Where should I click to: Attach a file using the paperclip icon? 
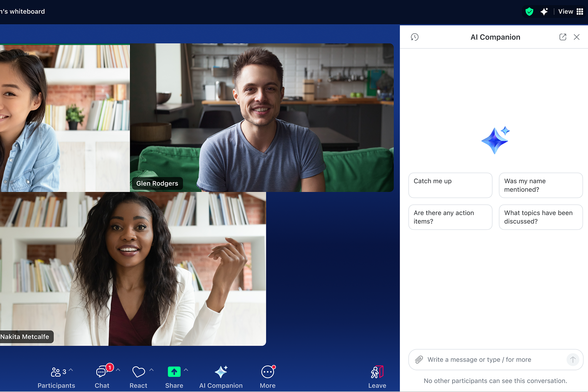419,359
